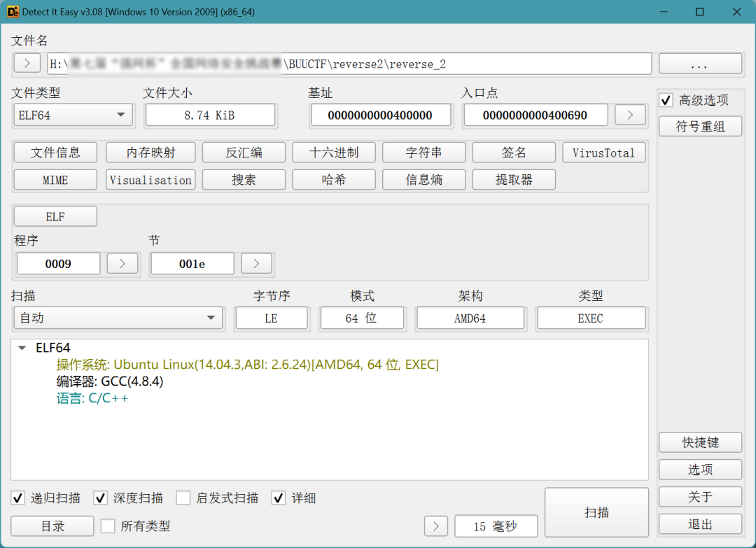Click the 文件大小 8.74 KiB field
Screen dimensions: 756x548
210,115
